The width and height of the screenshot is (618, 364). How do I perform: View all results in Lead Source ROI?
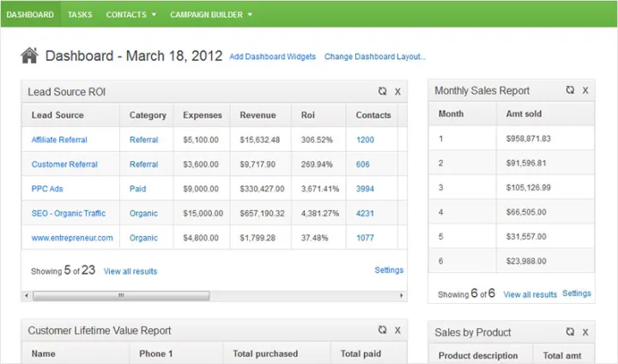[x=130, y=271]
